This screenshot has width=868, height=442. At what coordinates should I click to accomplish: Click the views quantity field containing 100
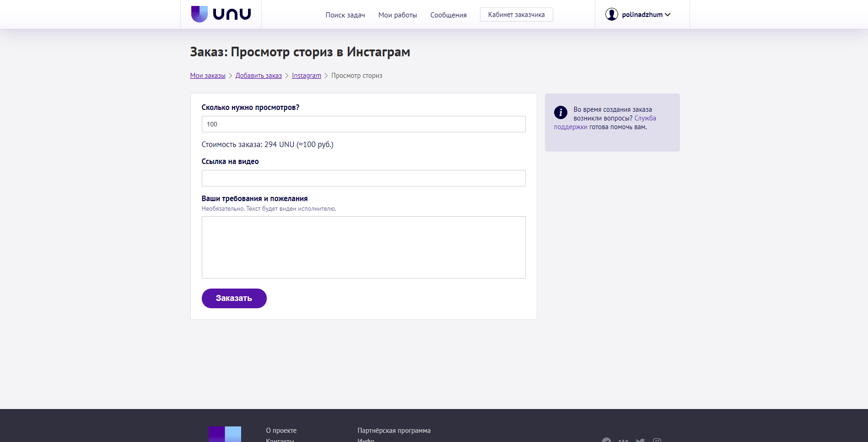[x=363, y=124]
